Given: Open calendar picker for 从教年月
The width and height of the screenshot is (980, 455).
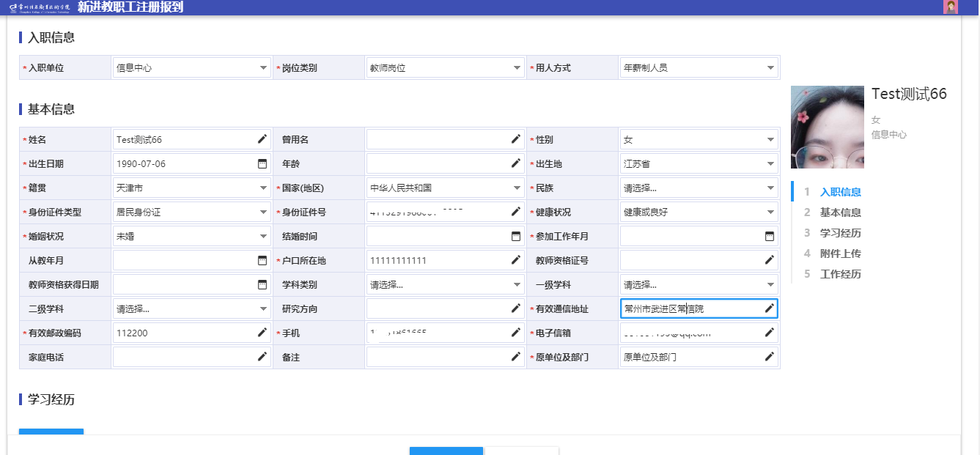Looking at the screenshot, I should [262, 260].
